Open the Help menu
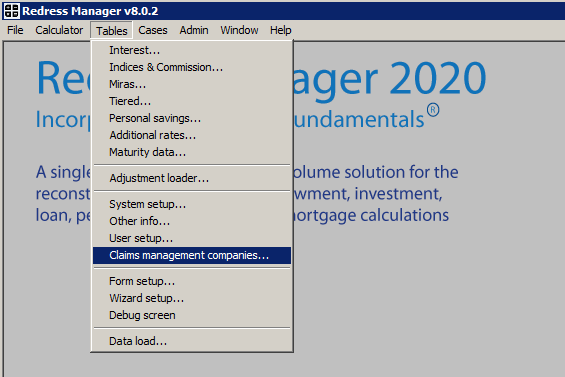This screenshot has height=377, width=565. [280, 30]
